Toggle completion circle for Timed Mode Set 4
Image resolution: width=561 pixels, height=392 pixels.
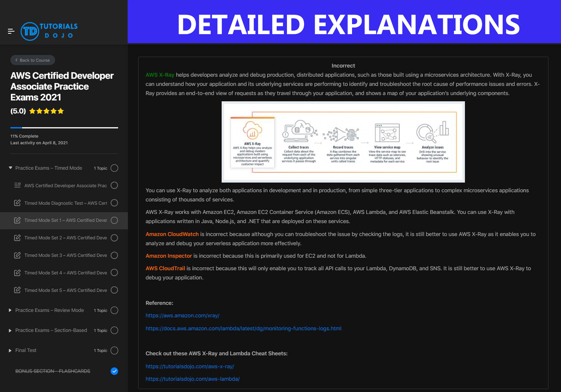[x=114, y=273]
